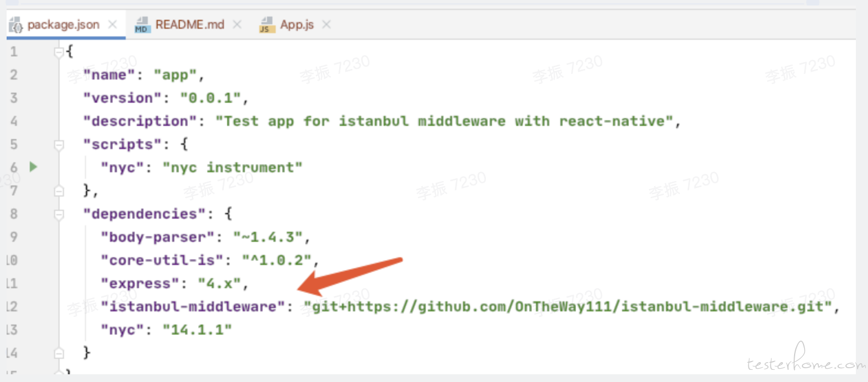Click the istanbul-middleware GitHub URL

(567, 307)
